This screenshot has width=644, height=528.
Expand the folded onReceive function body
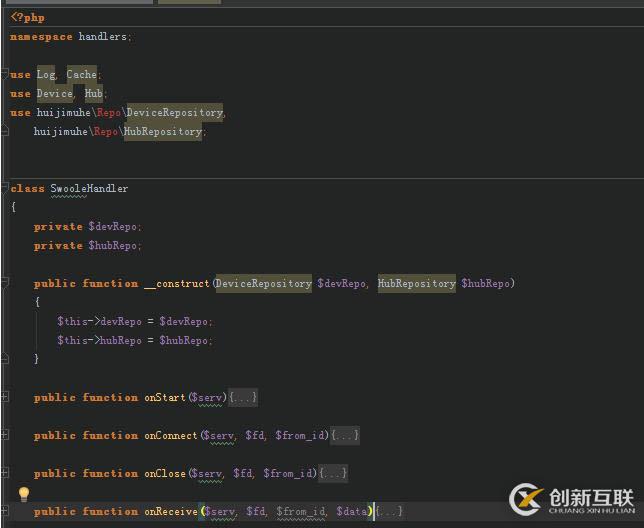point(389,512)
